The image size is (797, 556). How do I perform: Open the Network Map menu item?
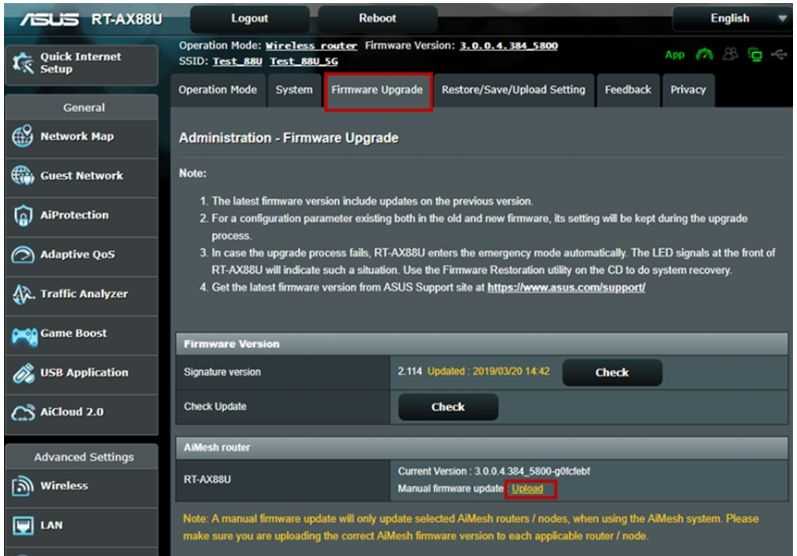pos(81,137)
